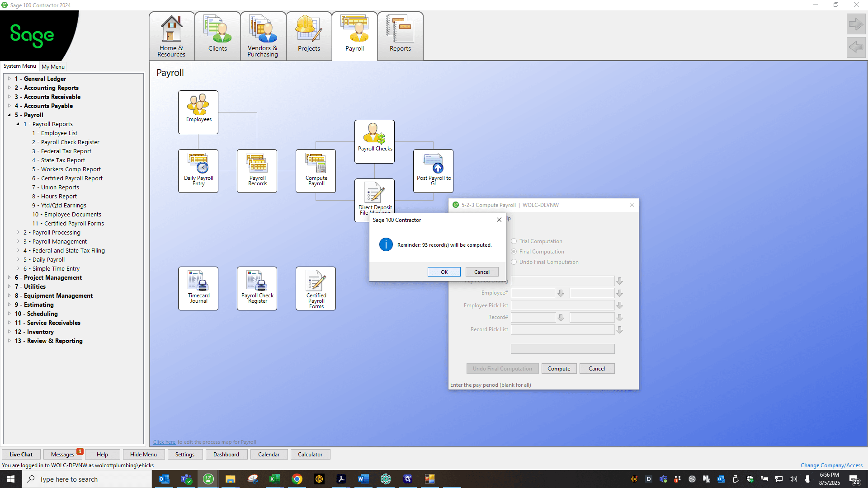Open Union Reports item
The height and width of the screenshot is (488, 868).
coord(56,187)
